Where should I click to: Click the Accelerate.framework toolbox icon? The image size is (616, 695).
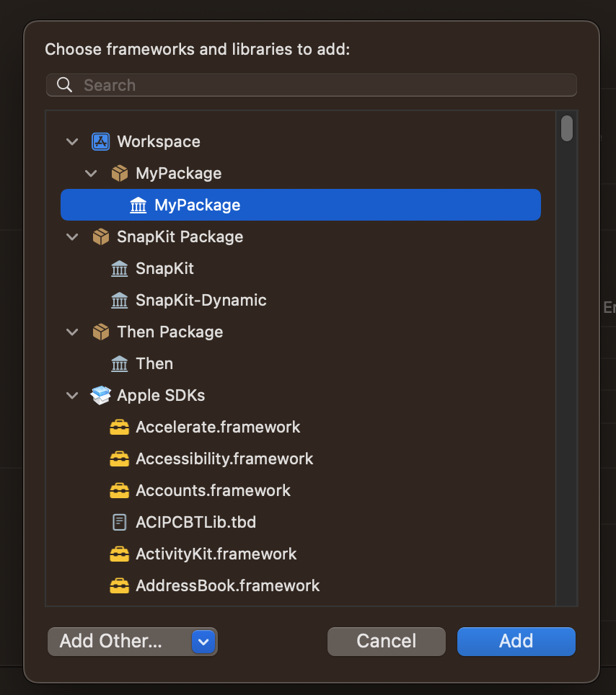(119, 428)
